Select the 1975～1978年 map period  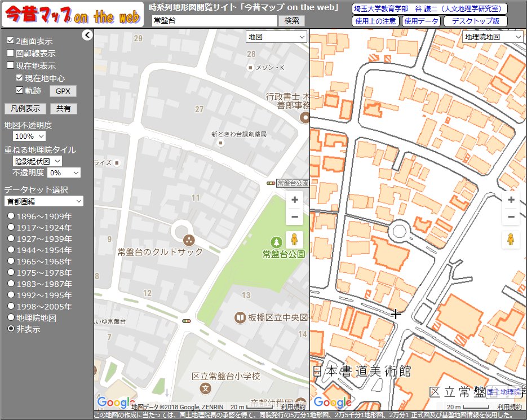click(11, 272)
